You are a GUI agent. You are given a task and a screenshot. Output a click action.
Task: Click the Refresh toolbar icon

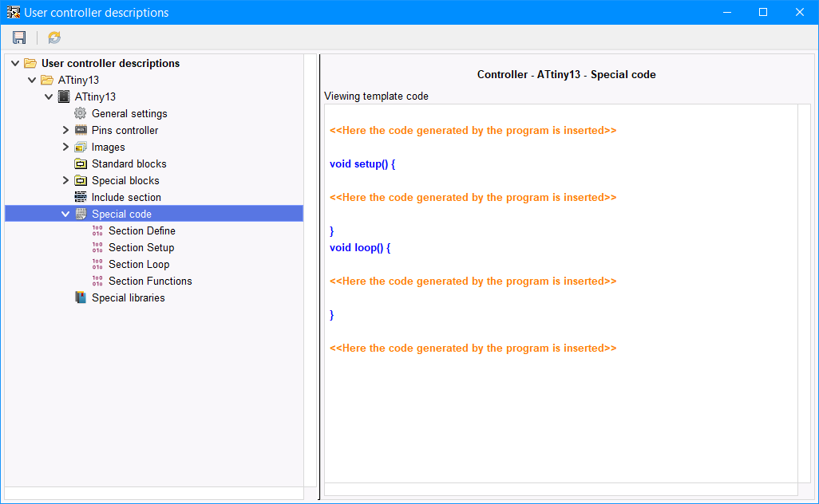54,37
